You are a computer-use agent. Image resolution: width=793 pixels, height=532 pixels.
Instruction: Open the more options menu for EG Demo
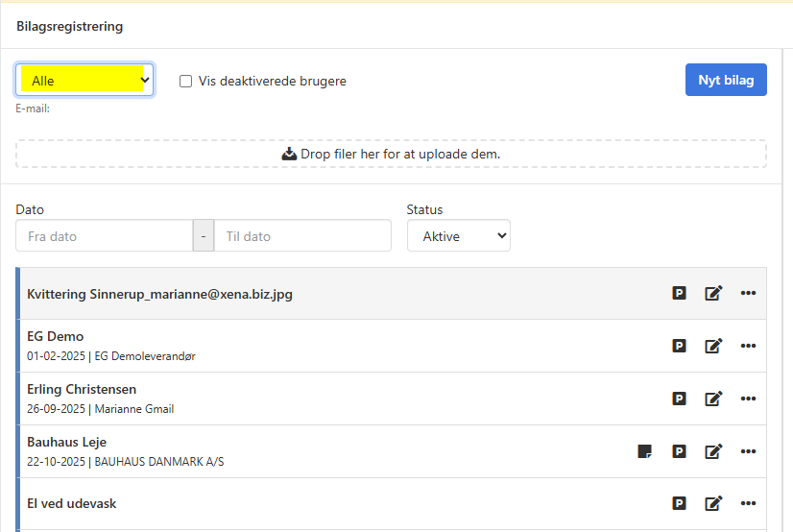click(x=749, y=346)
